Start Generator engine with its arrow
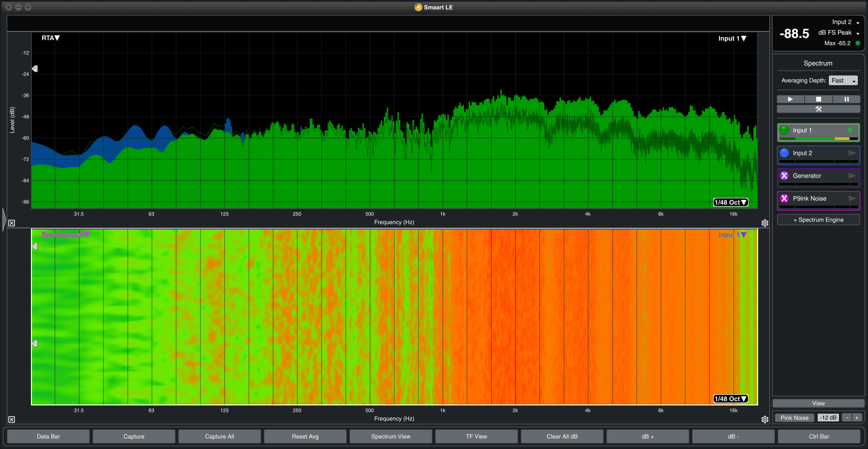The height and width of the screenshot is (449, 868). pos(852,176)
